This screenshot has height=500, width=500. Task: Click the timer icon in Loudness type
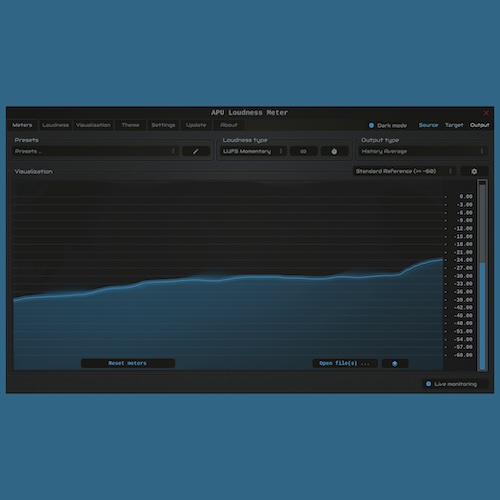pos(334,151)
